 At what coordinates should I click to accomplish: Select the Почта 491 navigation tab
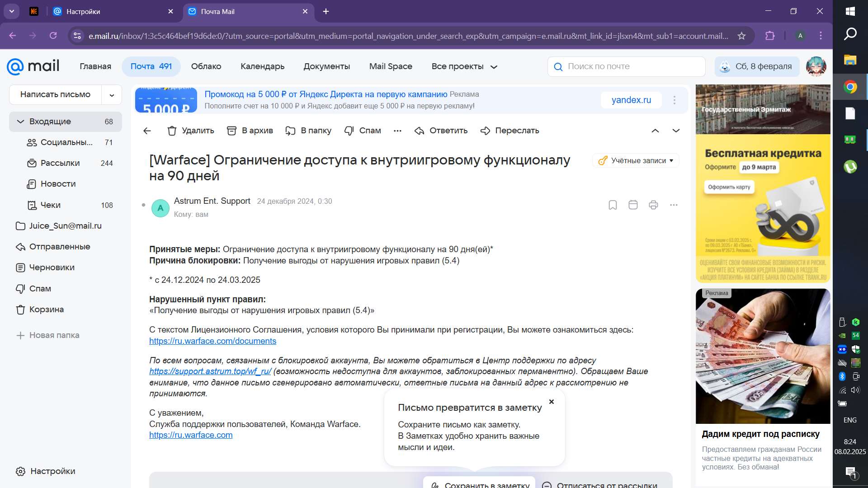click(x=151, y=66)
